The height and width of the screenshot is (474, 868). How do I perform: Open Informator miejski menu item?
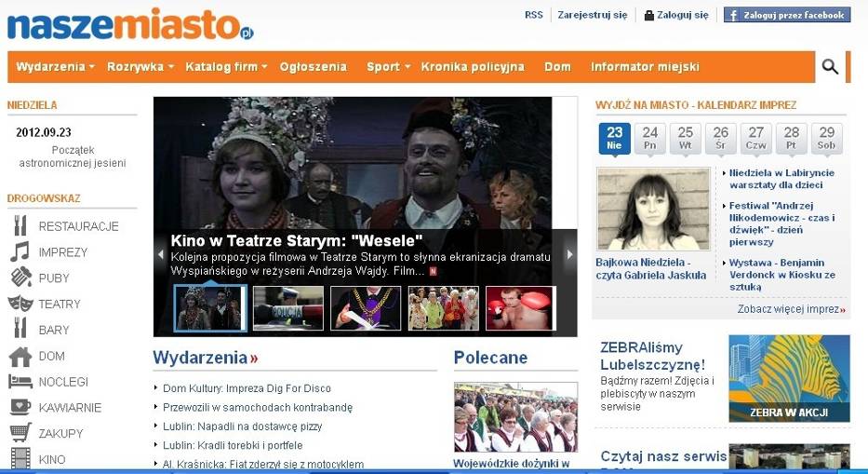(x=645, y=66)
